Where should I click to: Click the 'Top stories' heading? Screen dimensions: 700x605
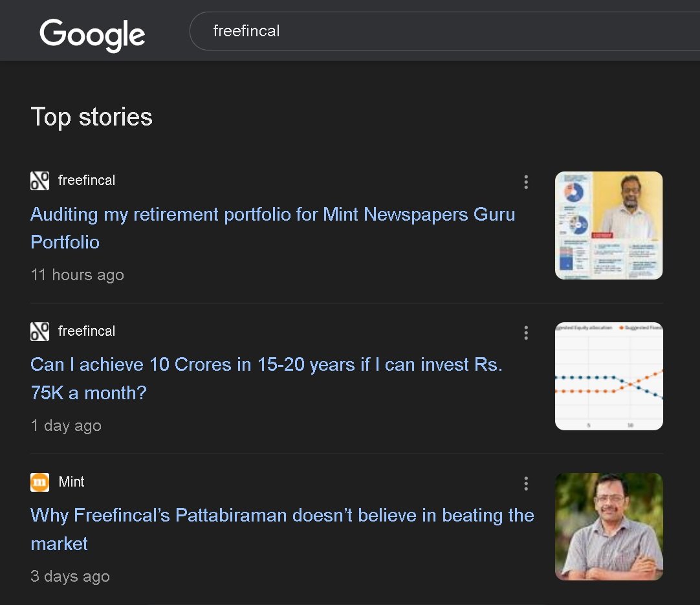point(91,117)
